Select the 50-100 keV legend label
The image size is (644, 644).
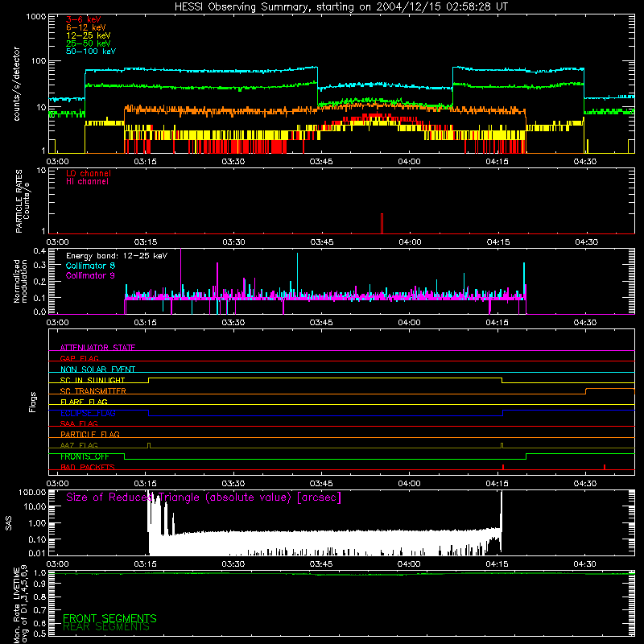tap(91, 52)
